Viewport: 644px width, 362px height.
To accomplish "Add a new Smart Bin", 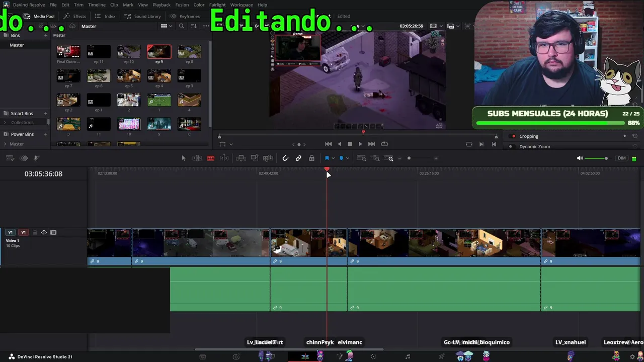I will click(46, 114).
